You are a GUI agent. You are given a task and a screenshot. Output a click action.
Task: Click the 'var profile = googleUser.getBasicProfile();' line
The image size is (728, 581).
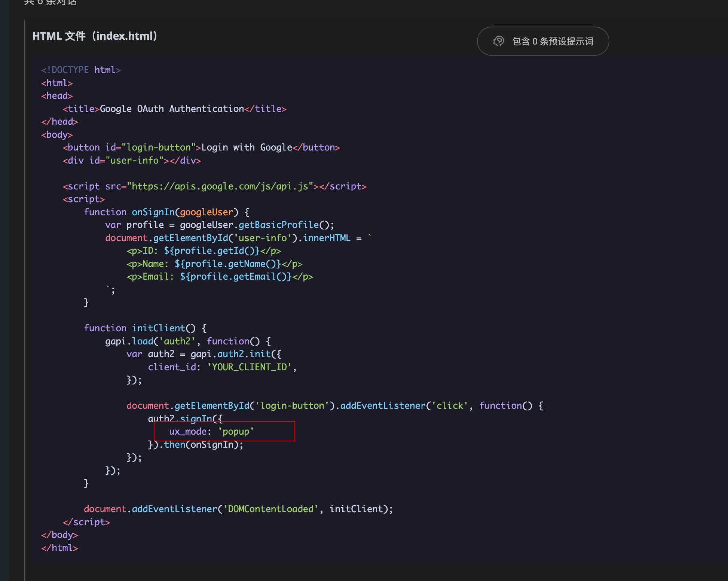click(220, 225)
